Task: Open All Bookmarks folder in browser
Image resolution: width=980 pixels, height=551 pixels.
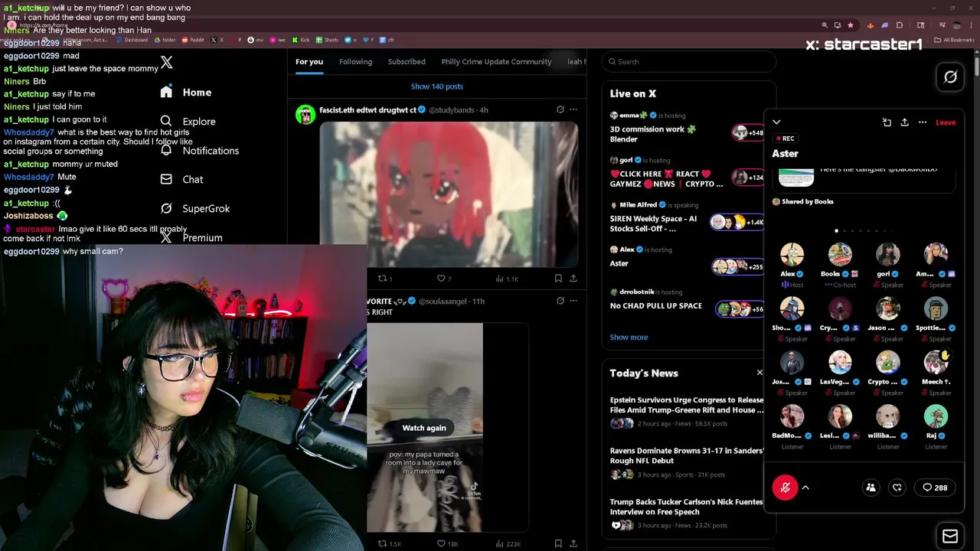Action: [x=955, y=40]
